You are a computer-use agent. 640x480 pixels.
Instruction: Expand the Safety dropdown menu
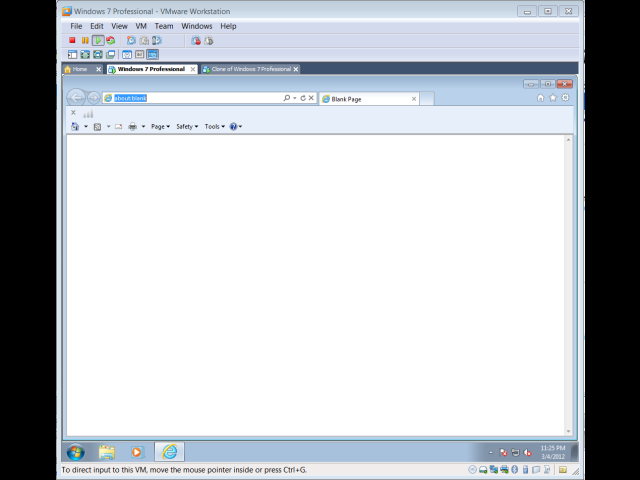coord(187,127)
